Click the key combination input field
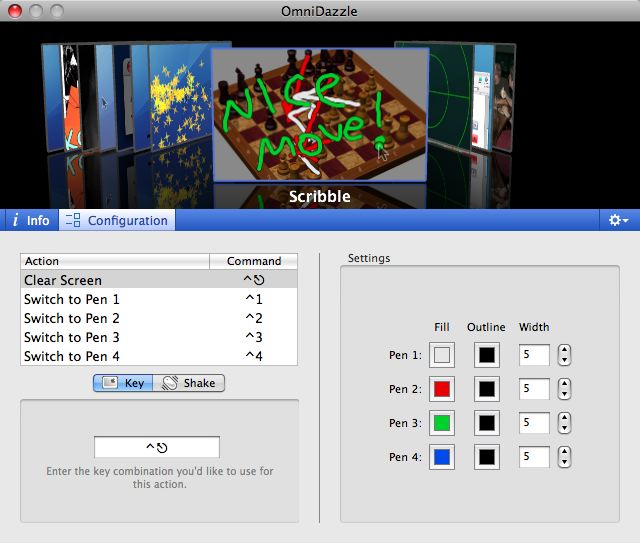The image size is (640, 543). [x=157, y=447]
